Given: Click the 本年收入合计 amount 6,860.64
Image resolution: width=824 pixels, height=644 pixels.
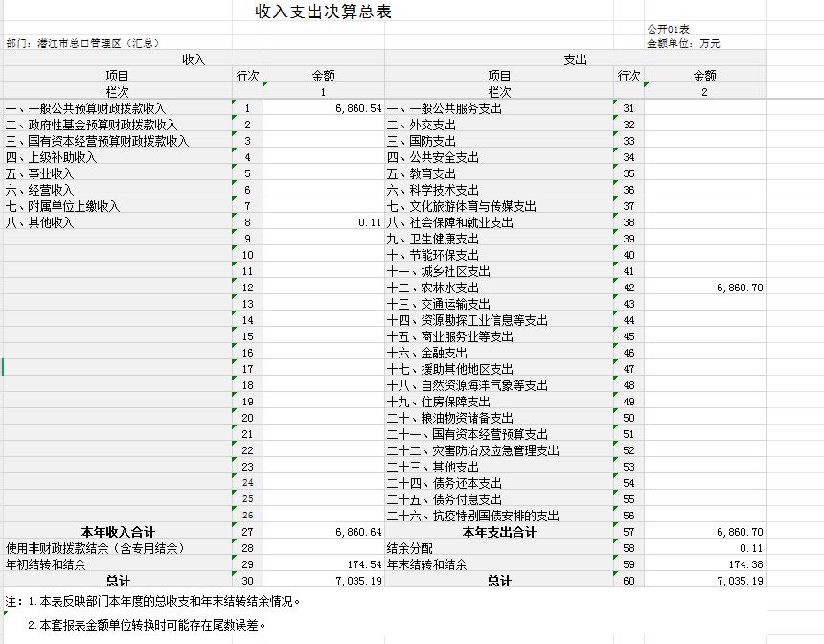Looking at the screenshot, I should [x=358, y=532].
